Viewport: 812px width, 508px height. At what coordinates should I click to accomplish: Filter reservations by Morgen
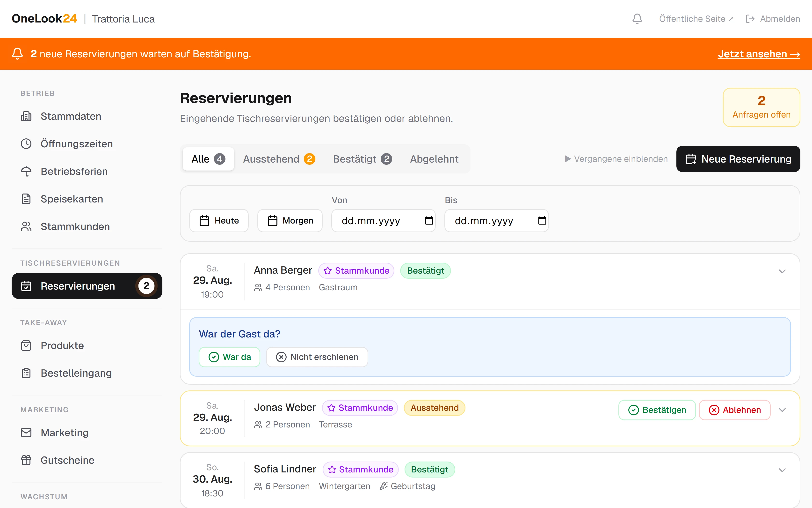[x=290, y=221]
